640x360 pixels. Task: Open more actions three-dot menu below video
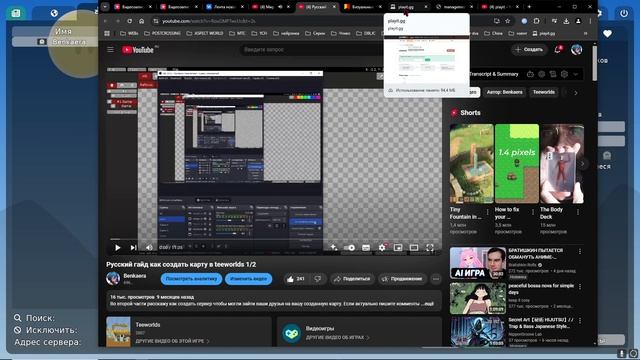(x=436, y=279)
